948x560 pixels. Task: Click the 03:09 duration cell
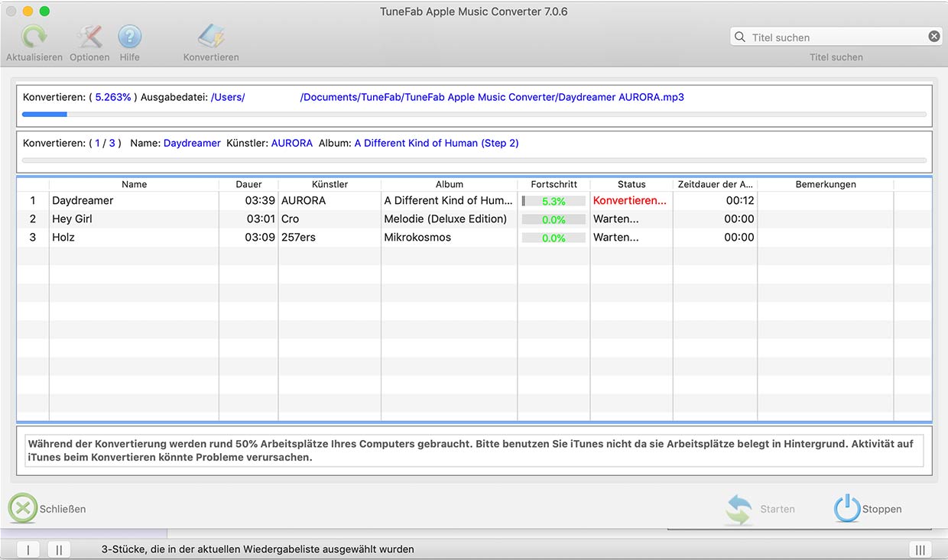coord(261,237)
